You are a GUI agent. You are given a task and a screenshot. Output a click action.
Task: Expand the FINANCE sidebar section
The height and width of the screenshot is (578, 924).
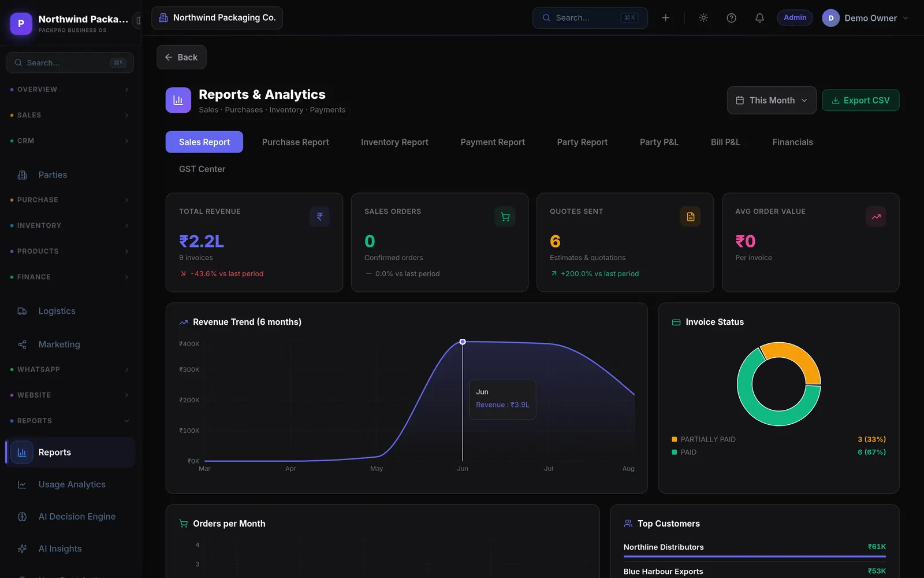[x=70, y=277]
